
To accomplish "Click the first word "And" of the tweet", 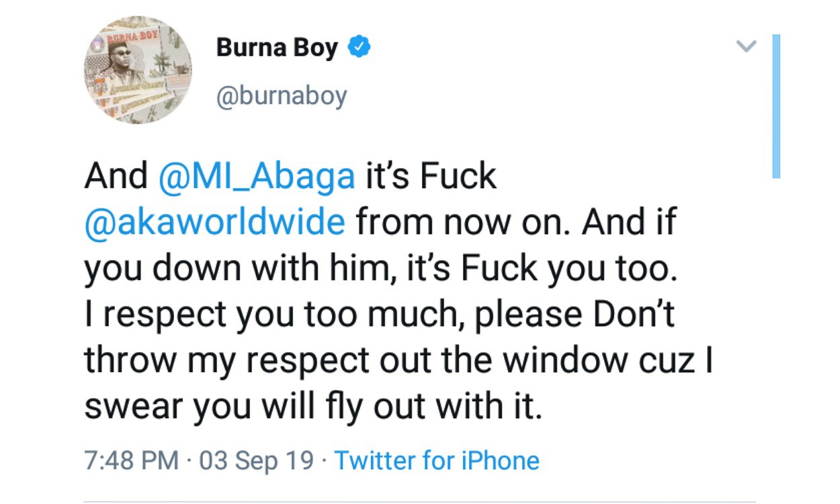I will click(116, 177).
